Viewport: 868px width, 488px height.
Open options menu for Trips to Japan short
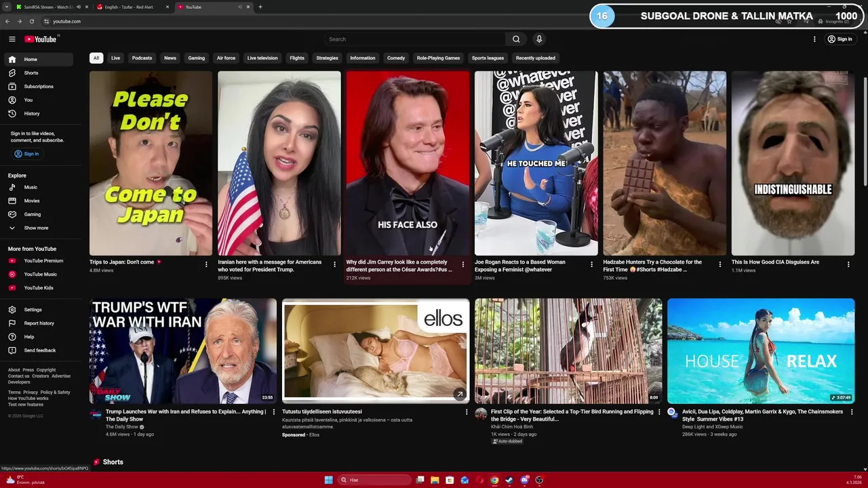click(206, 264)
